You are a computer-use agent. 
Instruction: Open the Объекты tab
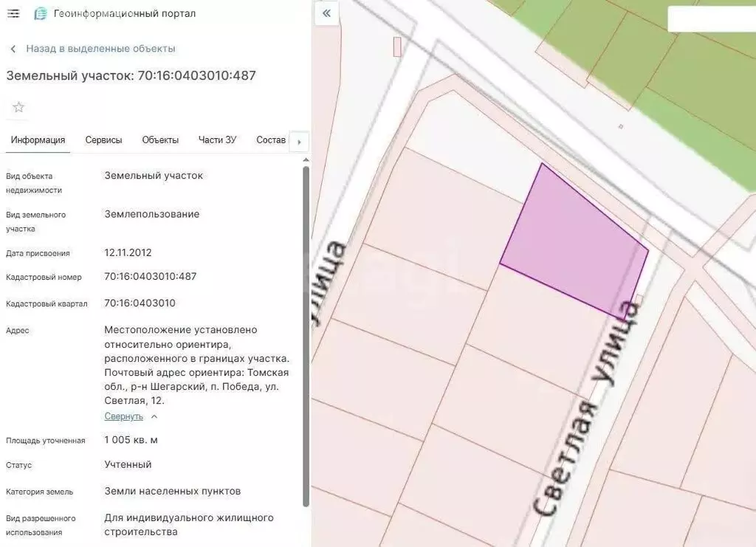(x=160, y=140)
